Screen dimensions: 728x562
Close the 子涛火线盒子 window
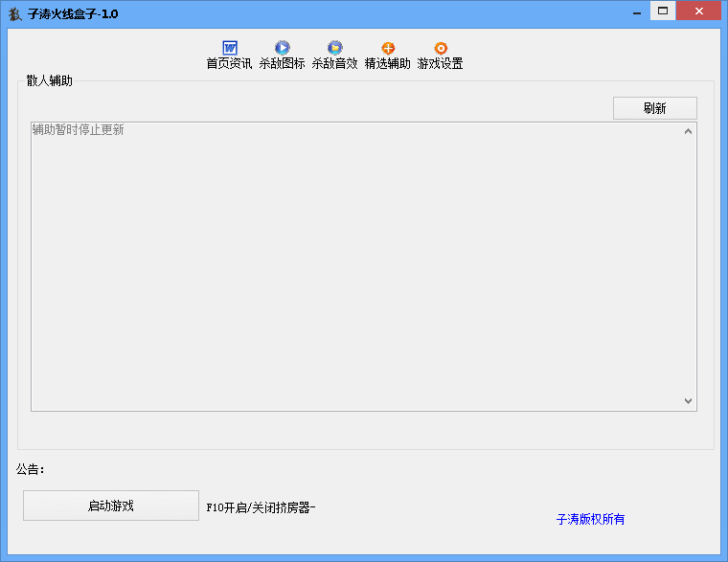point(700,11)
